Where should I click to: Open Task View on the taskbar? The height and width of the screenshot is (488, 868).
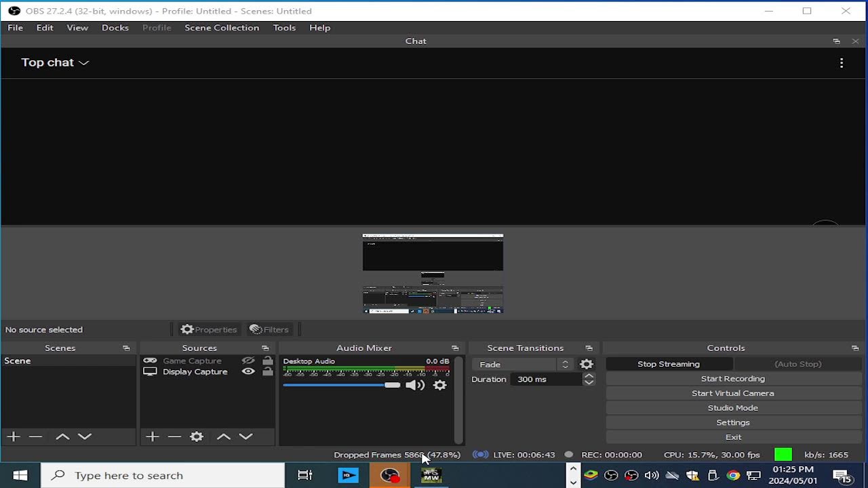tap(305, 475)
